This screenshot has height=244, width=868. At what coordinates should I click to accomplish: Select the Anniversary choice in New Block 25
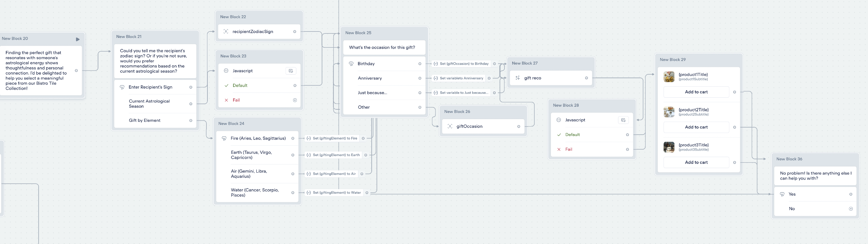click(x=370, y=78)
